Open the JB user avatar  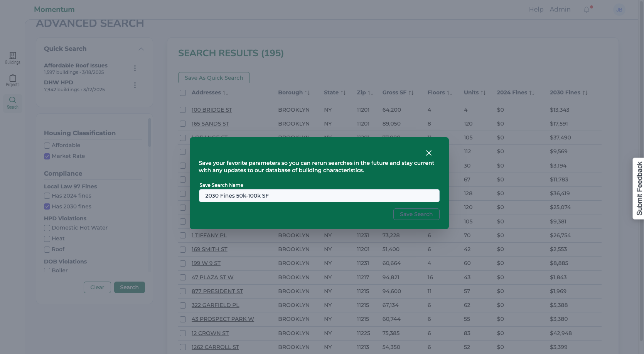tap(619, 10)
